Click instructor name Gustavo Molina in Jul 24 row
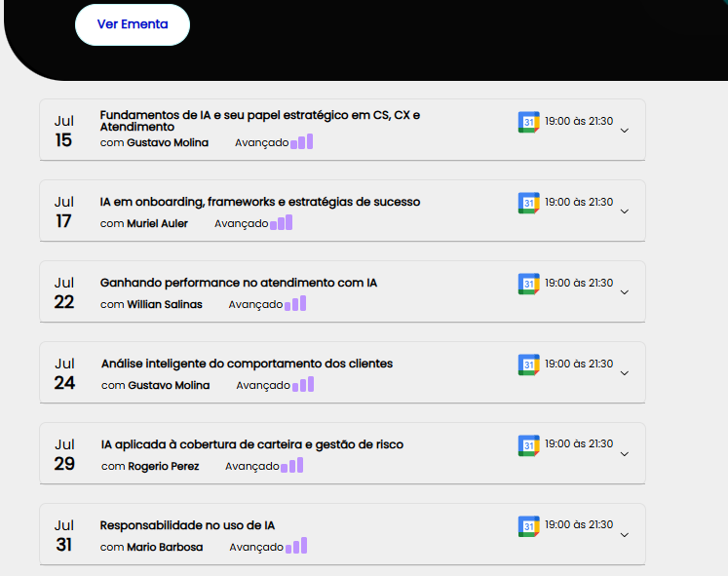 click(x=169, y=385)
